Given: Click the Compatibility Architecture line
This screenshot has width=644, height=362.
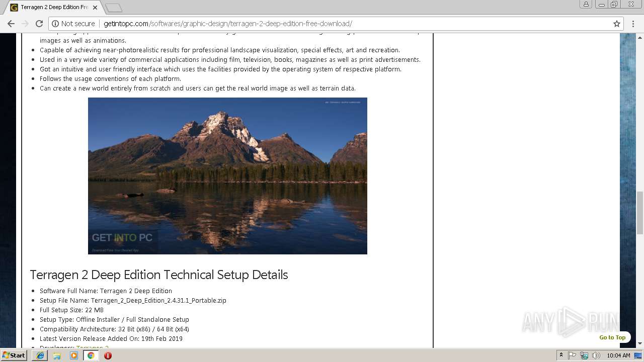Looking at the screenshot, I should (x=114, y=329).
